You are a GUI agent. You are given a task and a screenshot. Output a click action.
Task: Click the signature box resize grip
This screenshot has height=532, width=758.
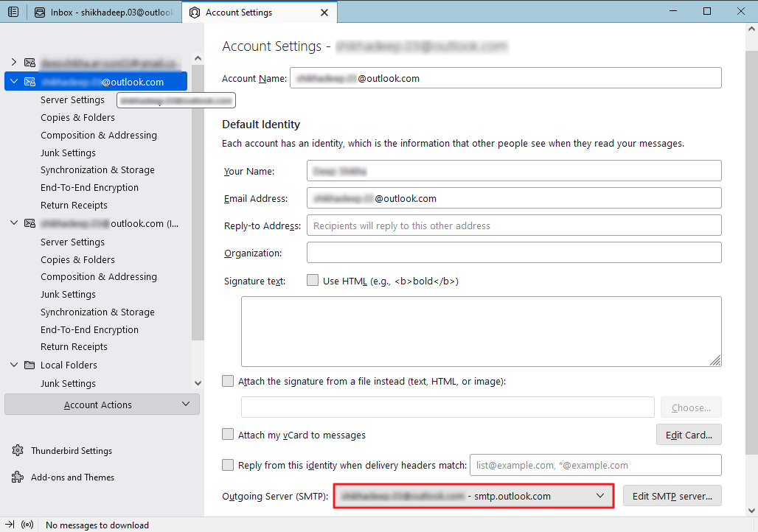click(x=715, y=360)
